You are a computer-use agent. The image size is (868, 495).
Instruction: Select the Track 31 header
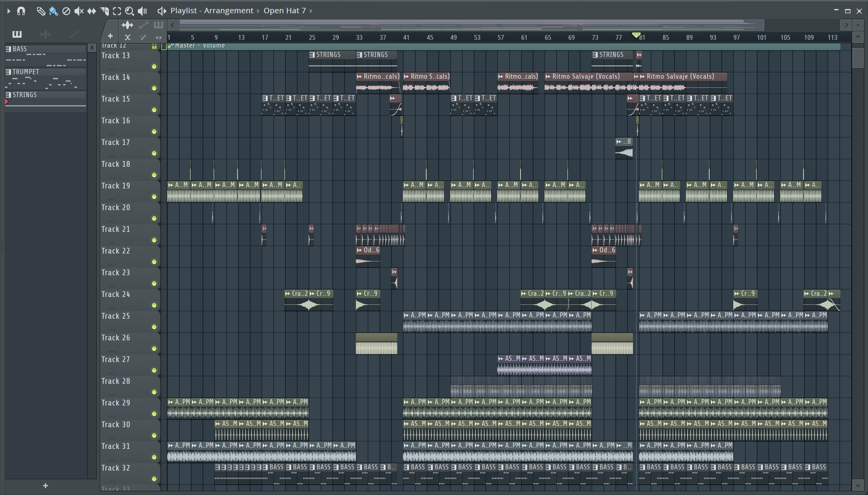130,452
